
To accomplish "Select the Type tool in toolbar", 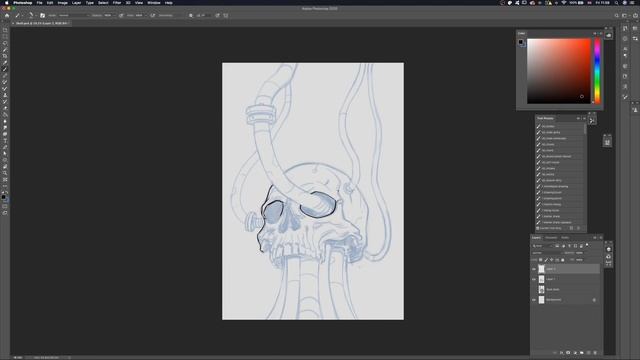I will (5, 141).
